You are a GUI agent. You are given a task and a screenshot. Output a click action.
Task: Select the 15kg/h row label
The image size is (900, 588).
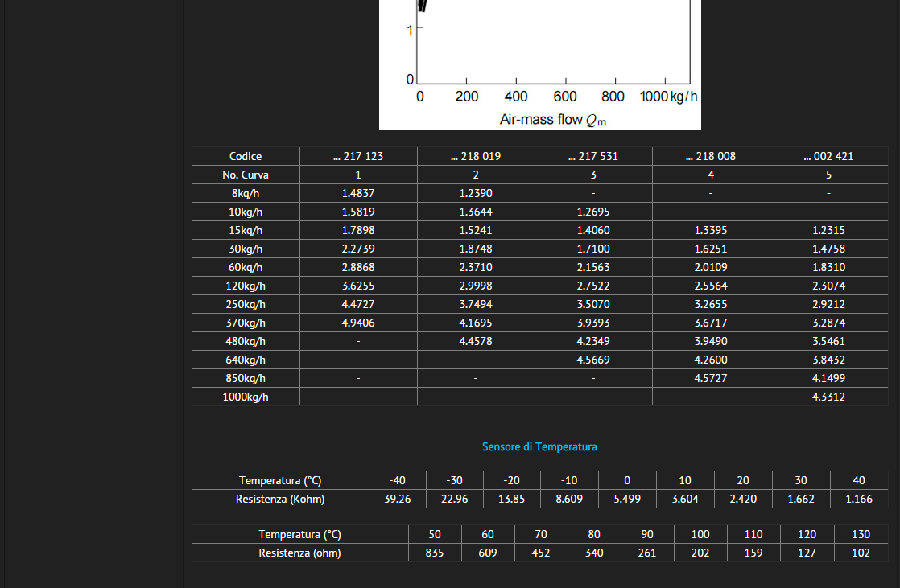pos(245,230)
